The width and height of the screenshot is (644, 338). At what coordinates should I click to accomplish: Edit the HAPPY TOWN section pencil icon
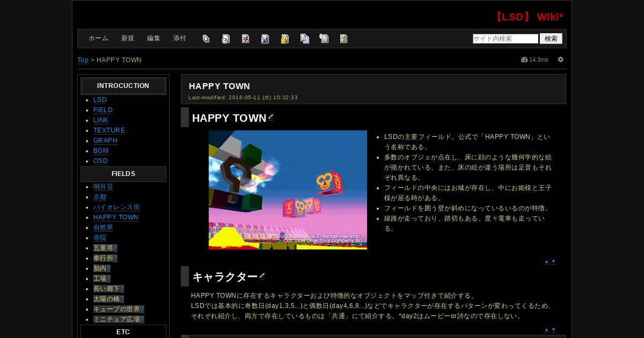coord(271,117)
